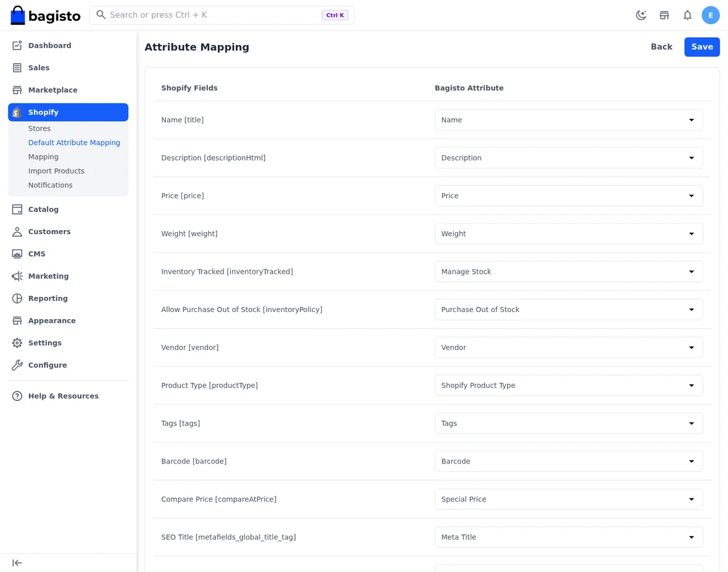Click the Marketplace sidebar icon
The width and height of the screenshot is (728, 572).
[x=17, y=90]
